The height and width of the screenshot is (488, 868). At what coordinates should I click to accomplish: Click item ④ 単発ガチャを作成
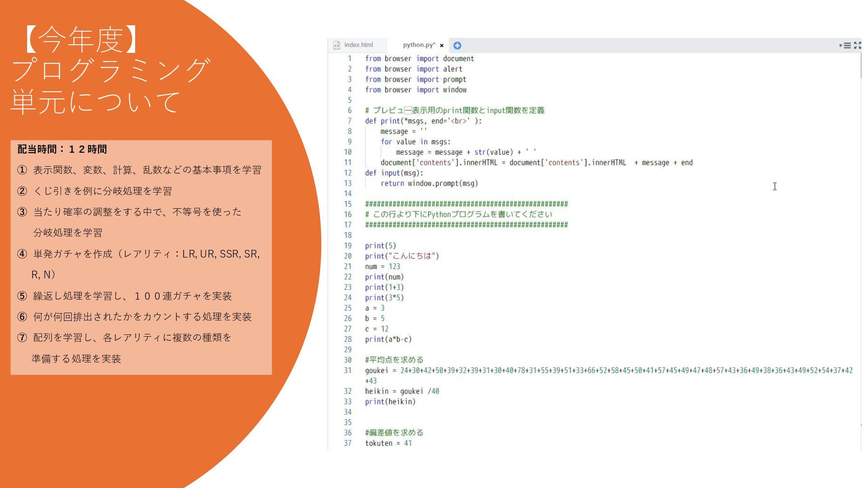click(138, 264)
